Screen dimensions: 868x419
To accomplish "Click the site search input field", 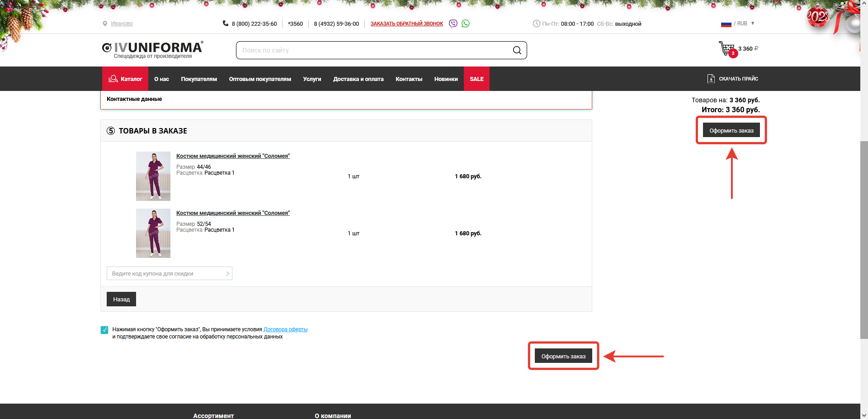I will coord(374,50).
